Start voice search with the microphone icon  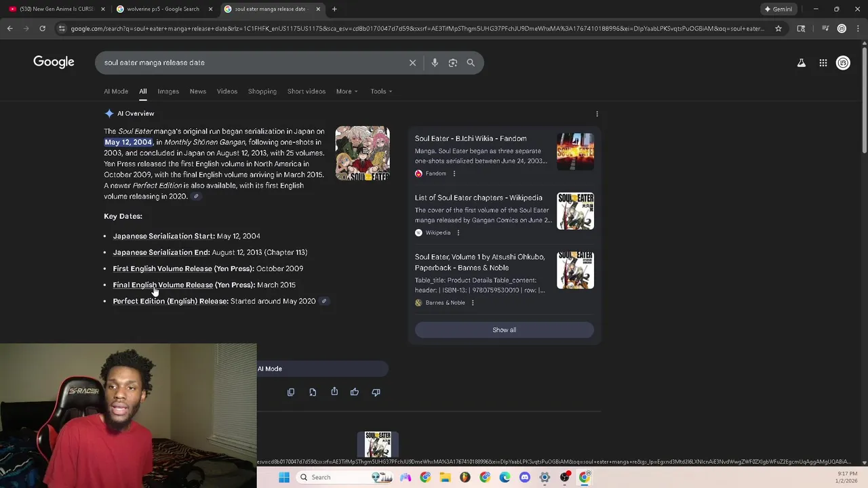click(x=435, y=62)
